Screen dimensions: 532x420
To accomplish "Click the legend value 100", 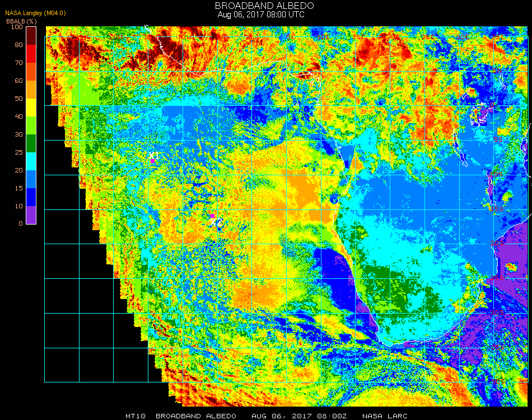I will point(17,27).
